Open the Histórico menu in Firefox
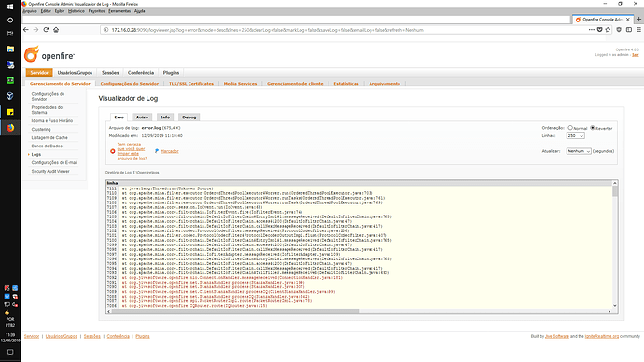The height and width of the screenshot is (362, 644). (x=76, y=11)
